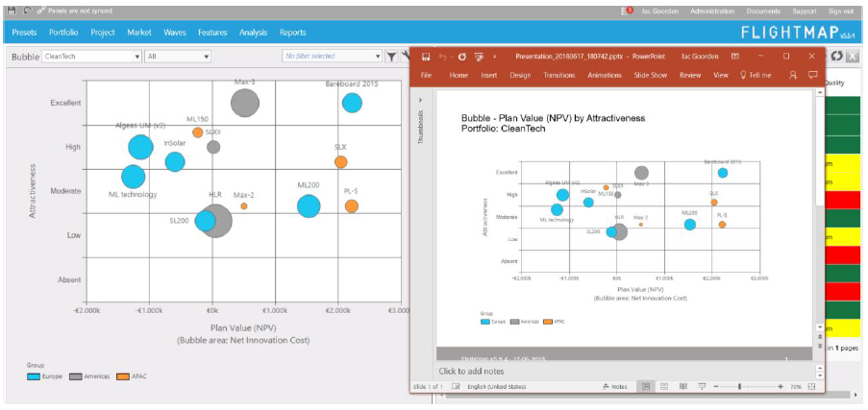This screenshot has width=868, height=410.
Task: Click the Flightmap undo arrow icon
Action: pos(28,11)
